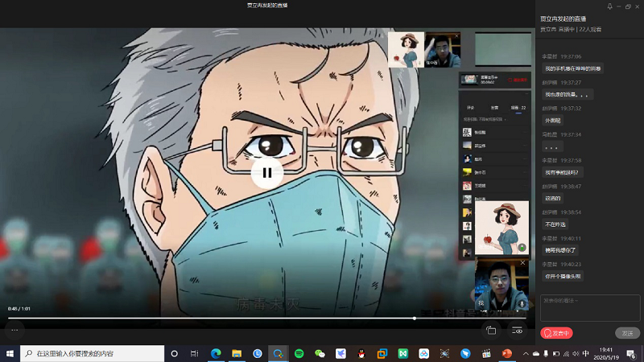This screenshot has width=644, height=362.
Task: Open PowerPoint from the taskbar
Action: coord(508,353)
